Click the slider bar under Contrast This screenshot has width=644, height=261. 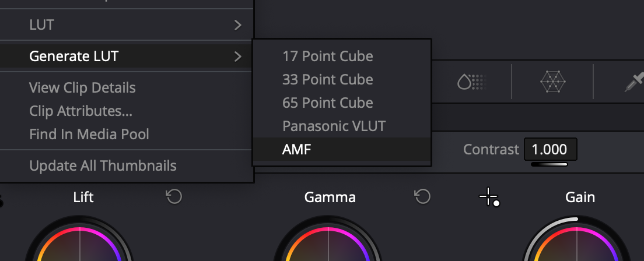coord(549,164)
